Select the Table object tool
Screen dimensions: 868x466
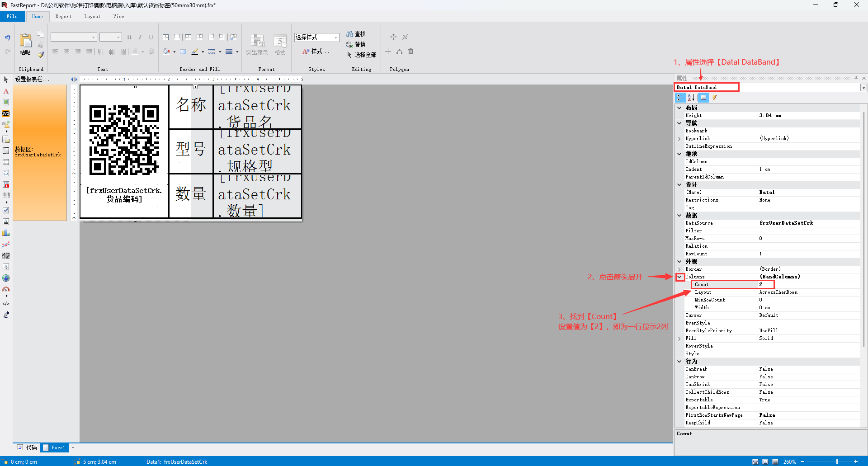(x=6, y=162)
